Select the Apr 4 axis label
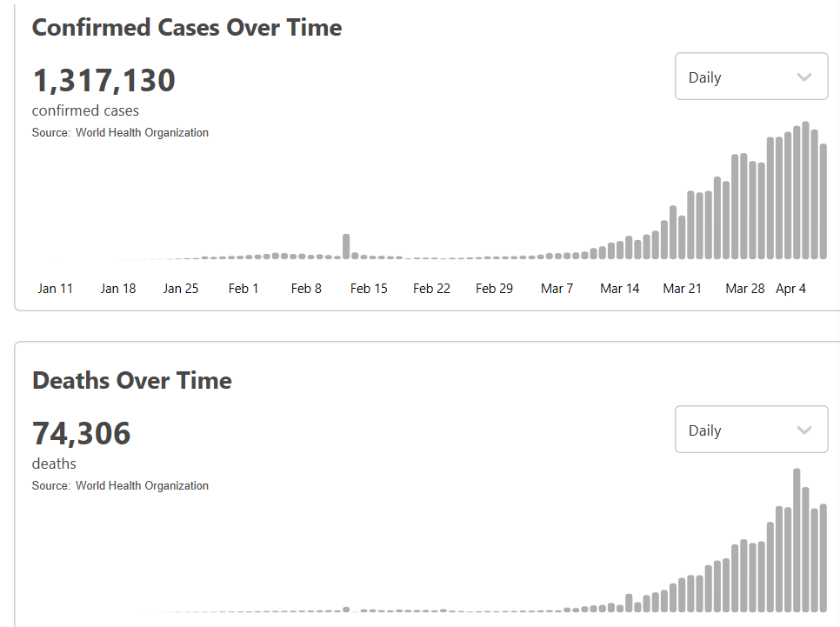840x627 pixels. point(790,289)
